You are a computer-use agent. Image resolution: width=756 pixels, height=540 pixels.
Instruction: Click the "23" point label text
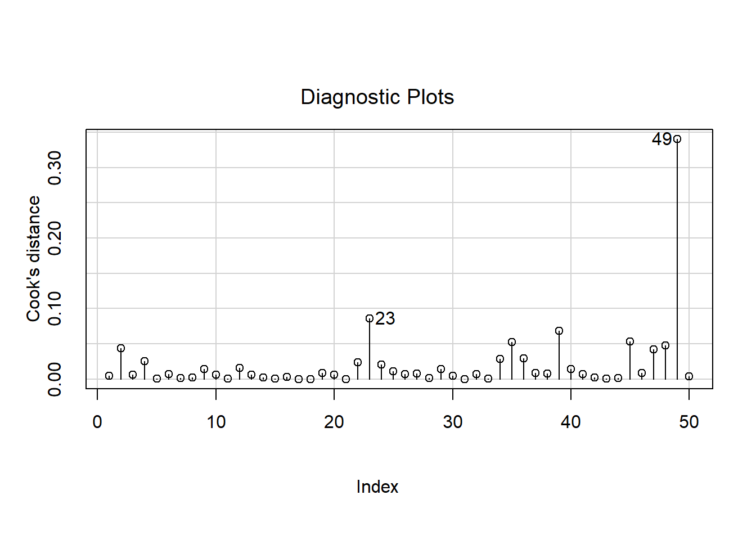click(x=385, y=318)
